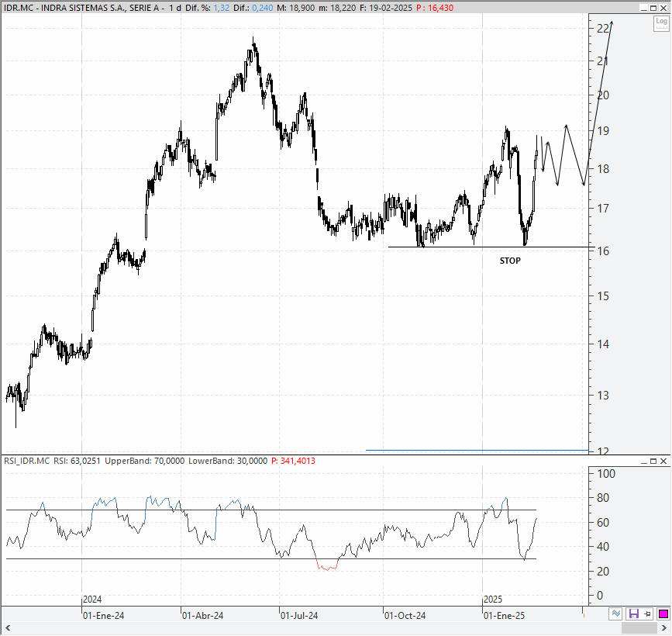Click the '100' RSI axis label
The image size is (672, 636).
[606, 473]
